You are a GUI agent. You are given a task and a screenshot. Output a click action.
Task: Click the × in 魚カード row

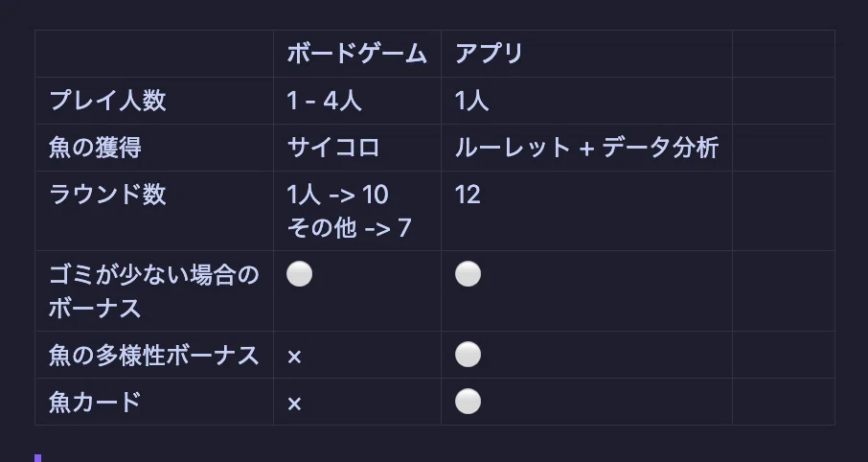click(294, 404)
